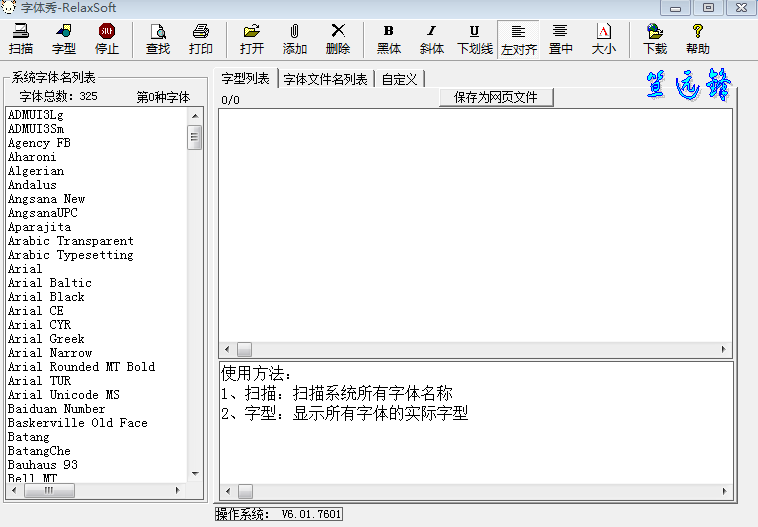Select Arabic Transparent in the font list
The width and height of the screenshot is (758, 527).
[71, 241]
